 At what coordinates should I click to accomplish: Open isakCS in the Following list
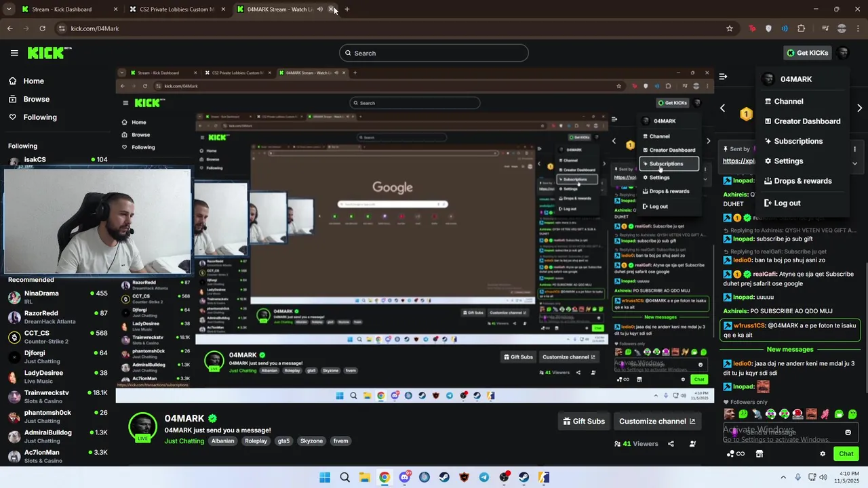57,160
